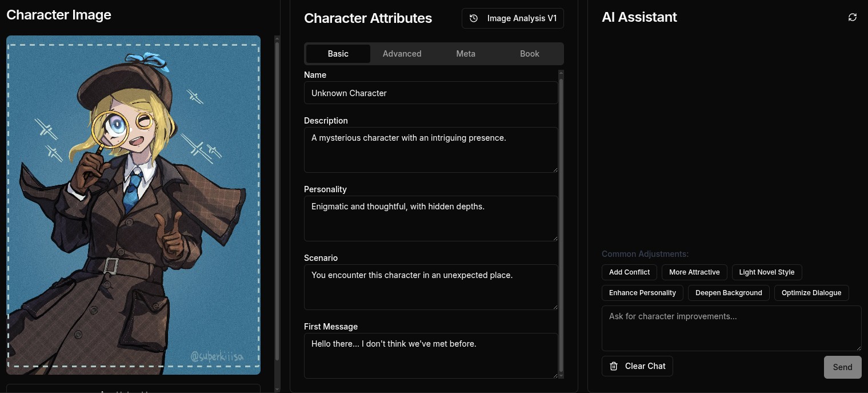Click the trash icon on Clear Chat
868x393 pixels.
pyautogui.click(x=614, y=366)
